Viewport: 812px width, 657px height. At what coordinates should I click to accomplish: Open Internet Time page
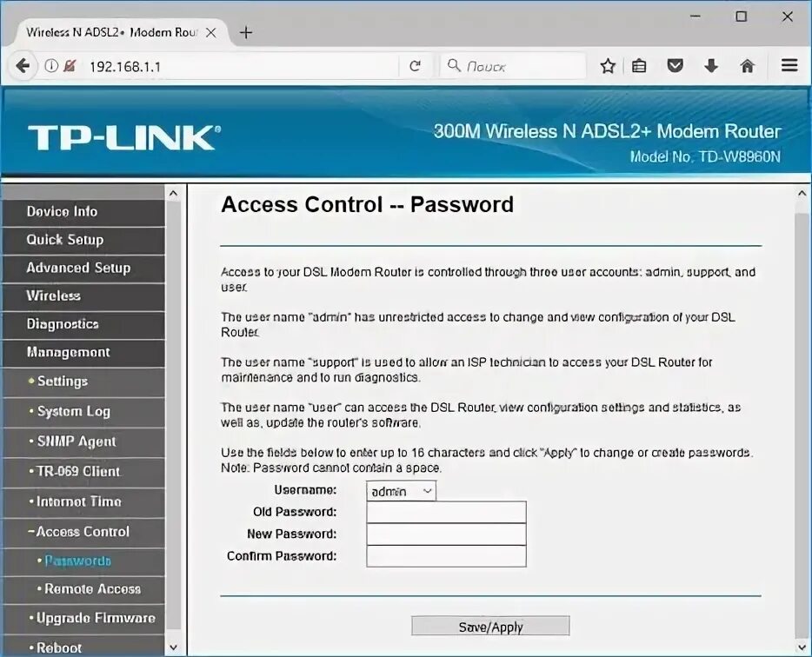pyautogui.click(x=83, y=502)
